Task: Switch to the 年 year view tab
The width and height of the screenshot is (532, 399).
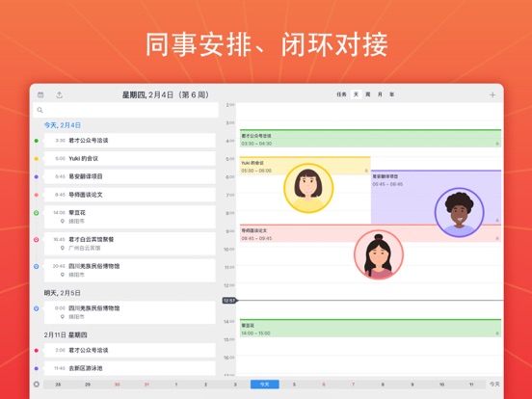Action: [x=391, y=94]
